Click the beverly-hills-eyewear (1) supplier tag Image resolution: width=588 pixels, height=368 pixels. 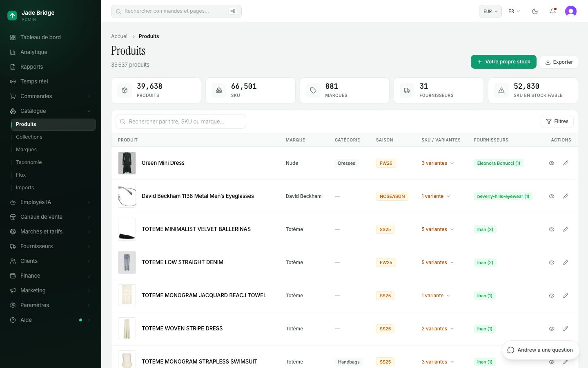point(503,196)
